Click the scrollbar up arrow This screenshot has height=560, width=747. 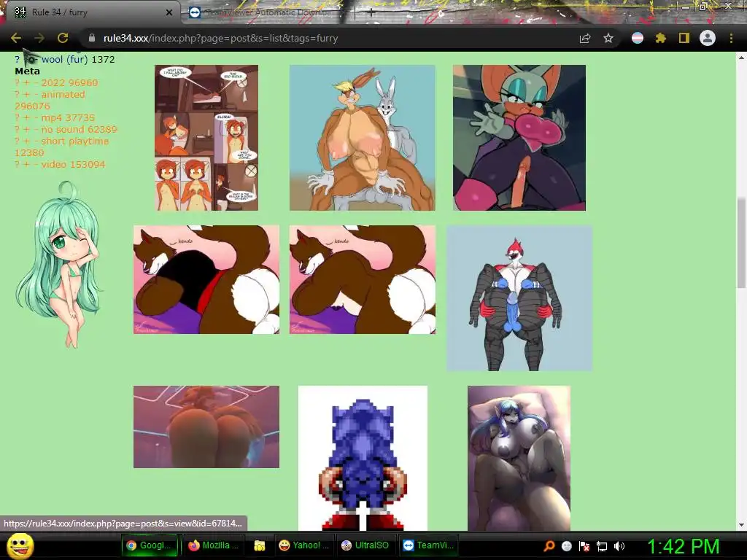tap(741, 58)
